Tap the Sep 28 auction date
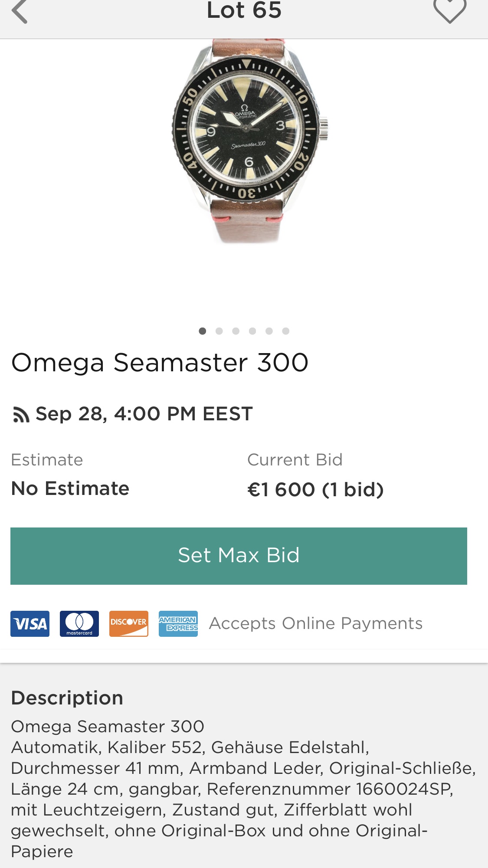The height and width of the screenshot is (868, 488). click(144, 414)
